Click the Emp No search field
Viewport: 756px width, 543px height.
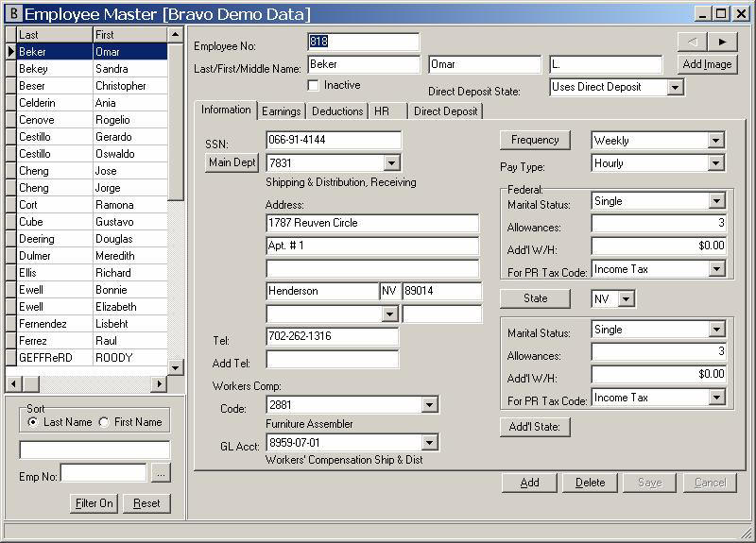(103, 473)
